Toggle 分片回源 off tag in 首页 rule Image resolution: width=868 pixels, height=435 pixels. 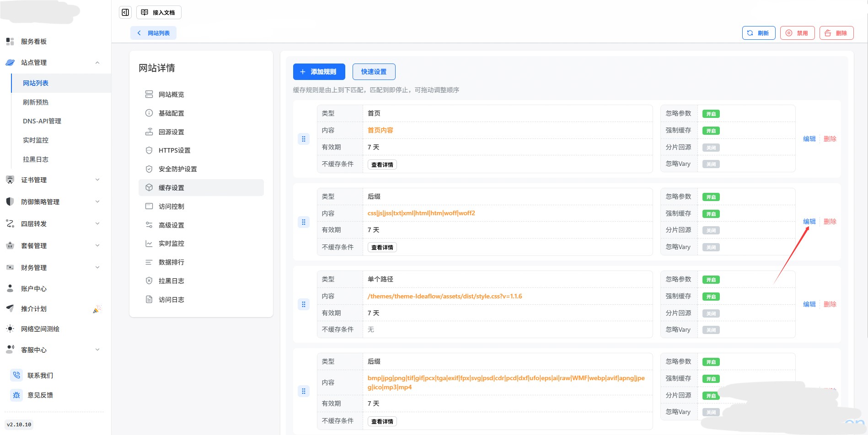(711, 148)
